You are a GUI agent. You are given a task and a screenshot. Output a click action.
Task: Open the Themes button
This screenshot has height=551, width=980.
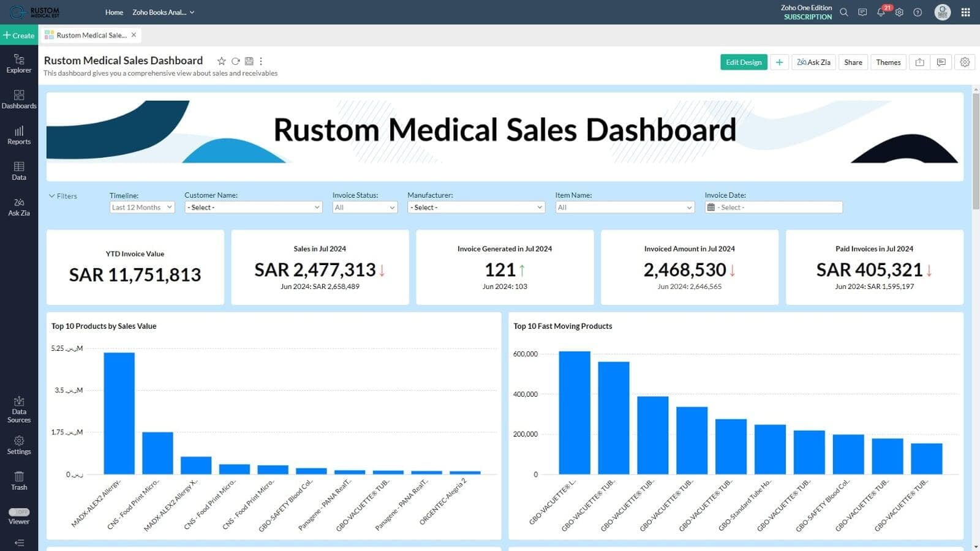click(888, 62)
